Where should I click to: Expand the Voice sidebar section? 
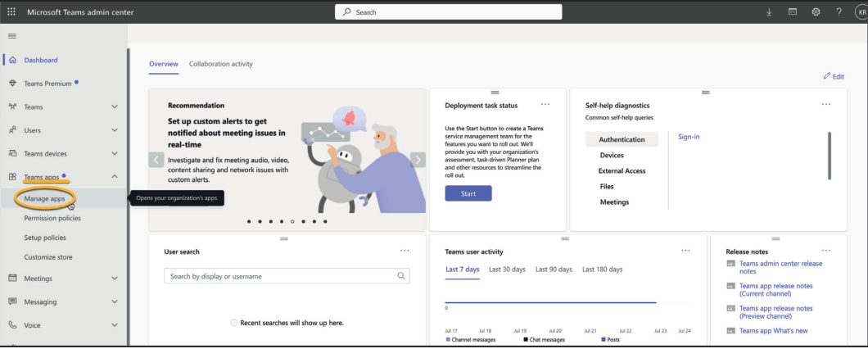coord(115,325)
